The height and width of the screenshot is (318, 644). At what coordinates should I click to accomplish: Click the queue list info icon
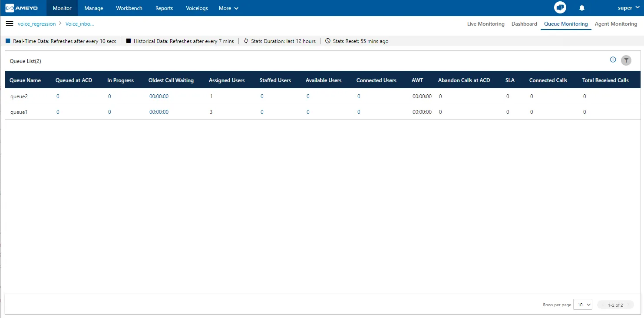click(613, 60)
